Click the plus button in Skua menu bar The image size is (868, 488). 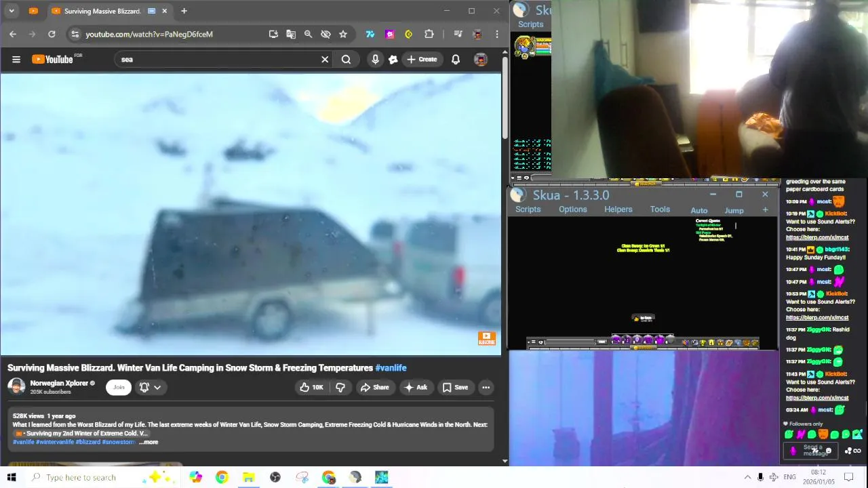(x=765, y=210)
